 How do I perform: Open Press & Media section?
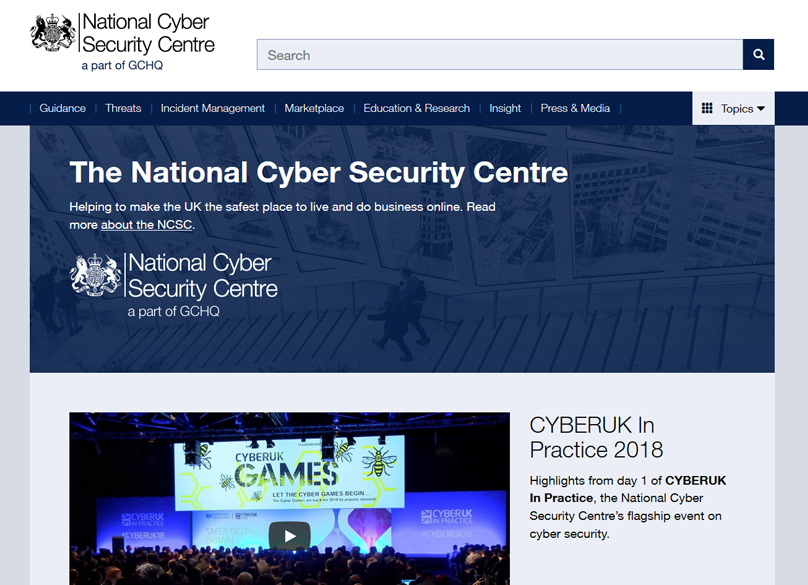click(x=575, y=108)
